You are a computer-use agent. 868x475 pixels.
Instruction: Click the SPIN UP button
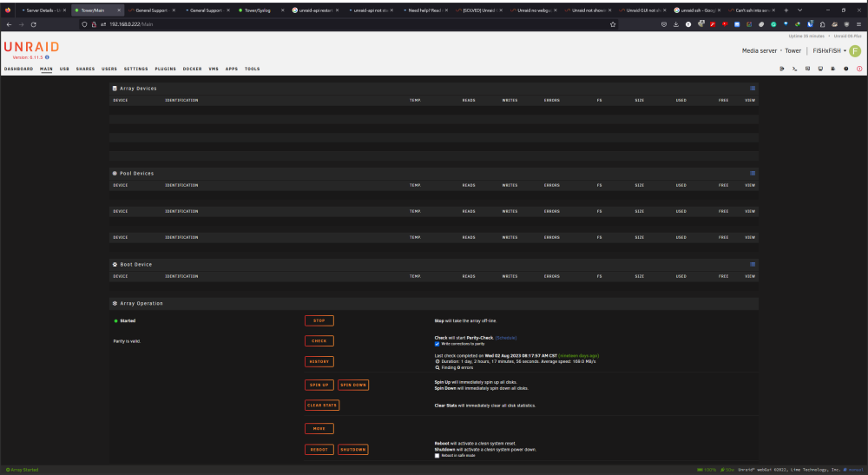tap(319, 385)
